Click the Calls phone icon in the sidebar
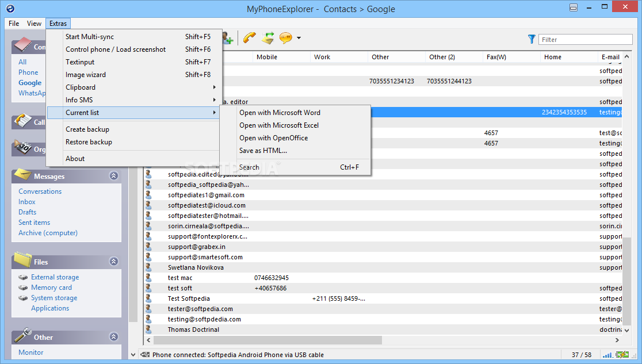The width and height of the screenshot is (642, 364). click(22, 121)
